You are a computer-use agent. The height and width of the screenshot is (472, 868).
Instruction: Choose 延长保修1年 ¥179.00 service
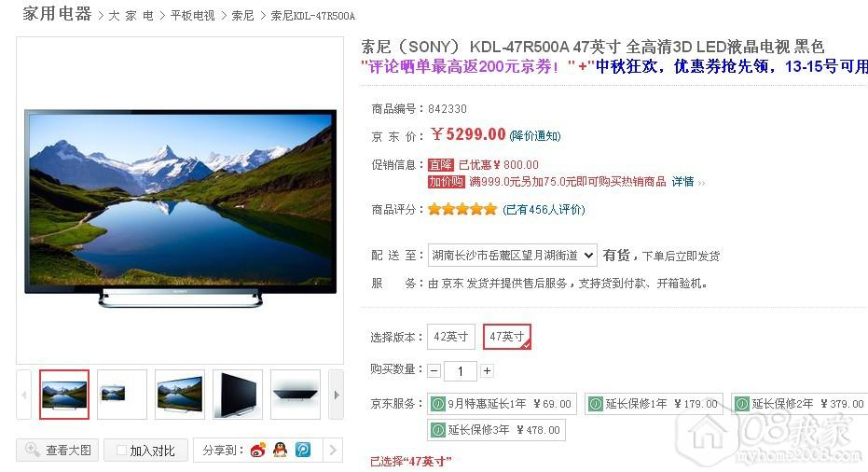[654, 404]
